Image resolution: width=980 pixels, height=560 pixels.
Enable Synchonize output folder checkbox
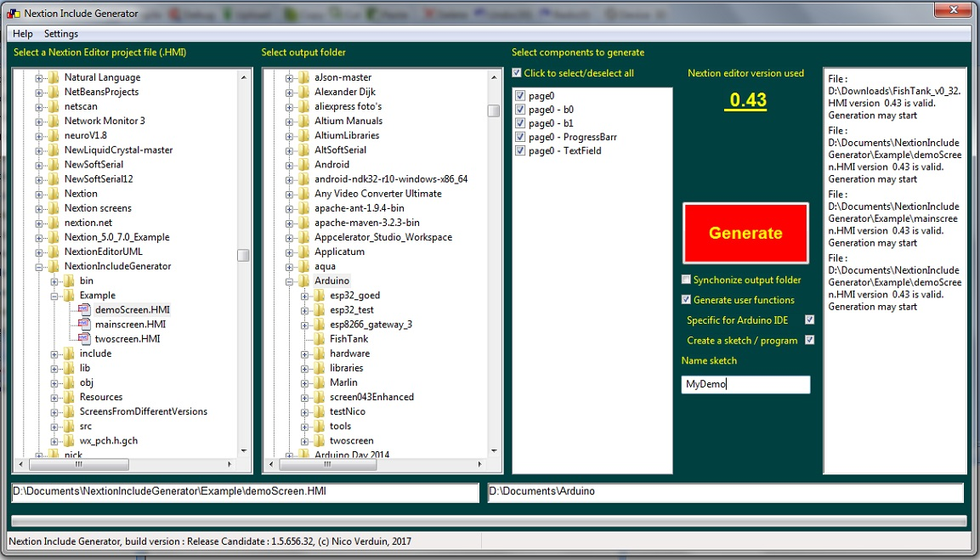(x=686, y=280)
